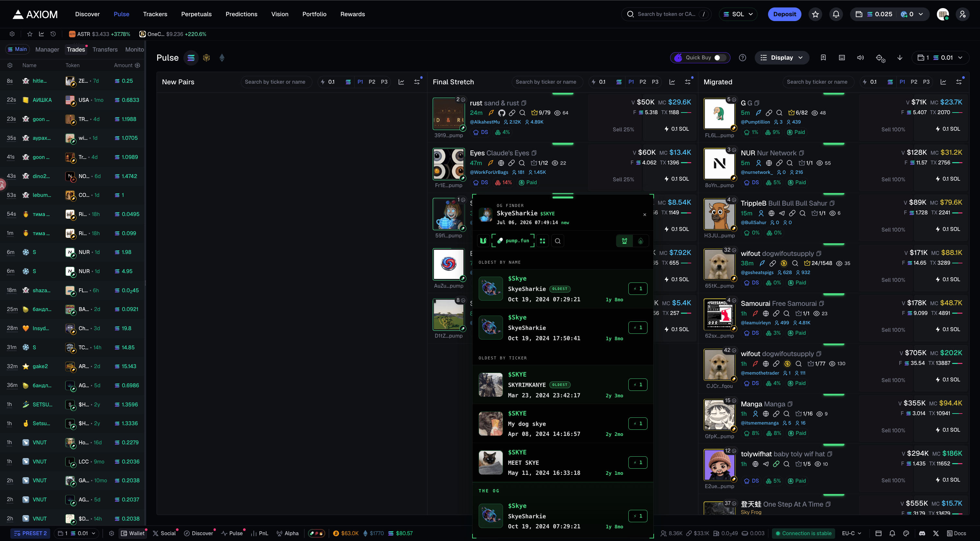Open @AlkahestMu link on rust card
980x541 pixels.
pyautogui.click(x=485, y=122)
